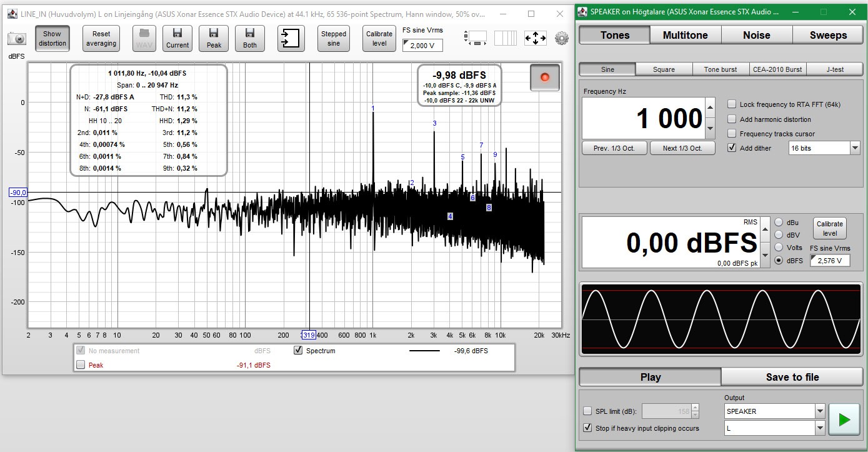This screenshot has width=868, height=452.
Task: Uncheck Stop if heavy input clipping occurs
Action: [587, 428]
